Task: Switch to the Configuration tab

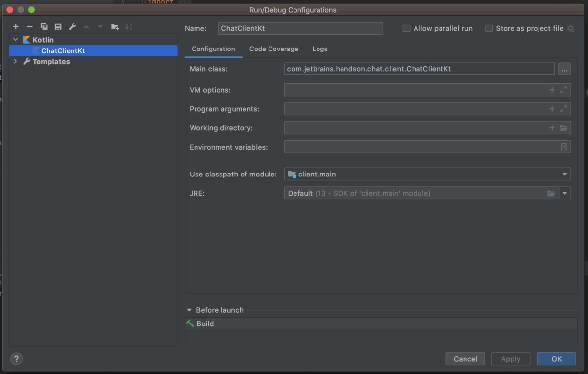Action: (213, 49)
